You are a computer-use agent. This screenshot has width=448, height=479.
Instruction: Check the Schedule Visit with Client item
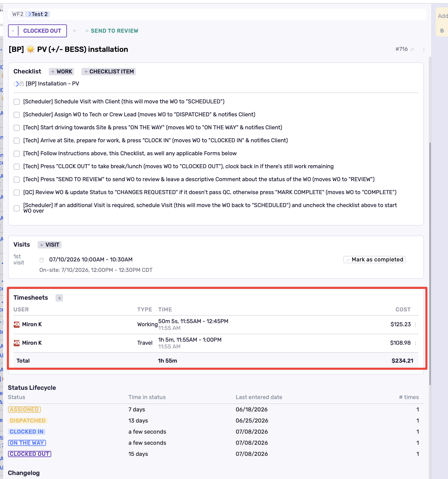coord(17,102)
